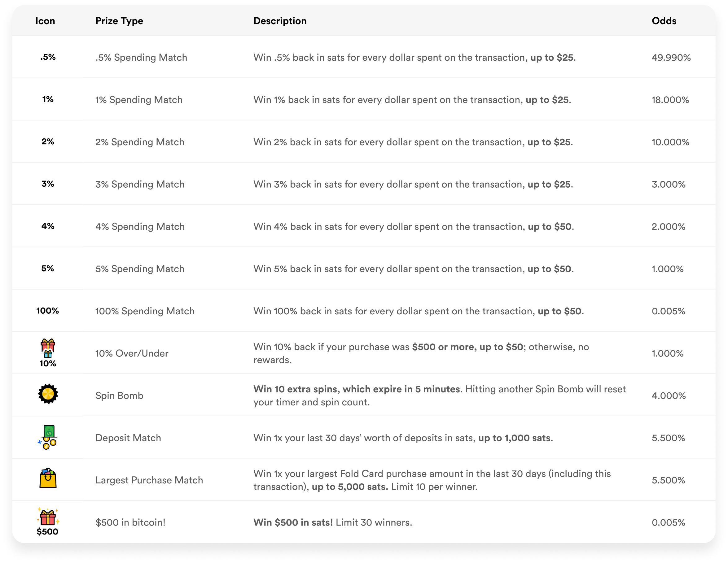Click the 10% Over/Under gift icon
The image size is (728, 563).
coord(48,348)
